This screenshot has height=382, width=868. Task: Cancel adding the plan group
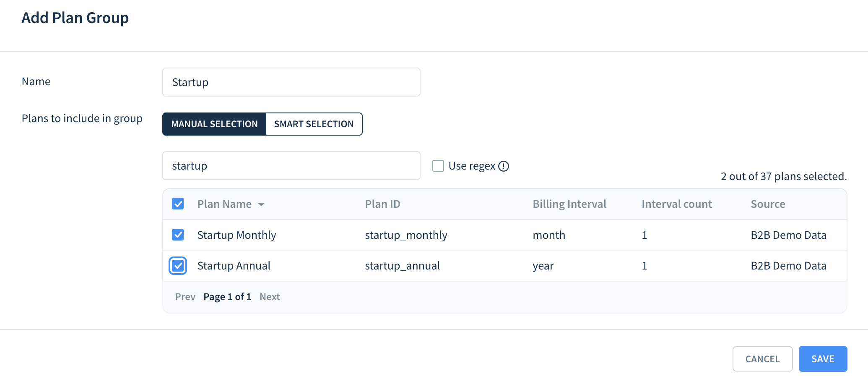[762, 359]
